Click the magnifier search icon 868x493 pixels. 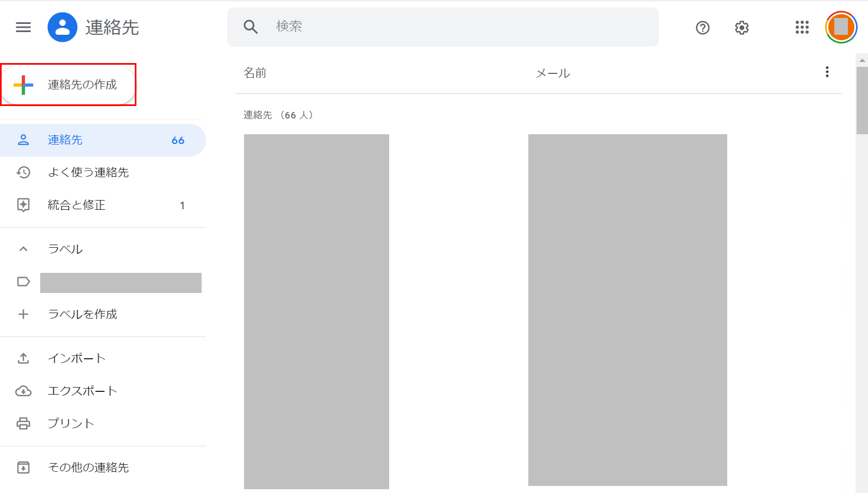251,27
